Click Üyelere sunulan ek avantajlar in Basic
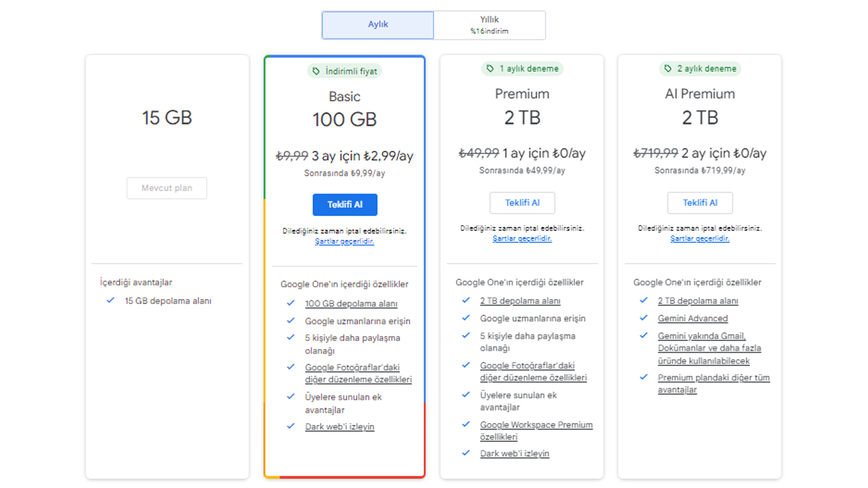This screenshot has height=488, width=868. point(343,403)
